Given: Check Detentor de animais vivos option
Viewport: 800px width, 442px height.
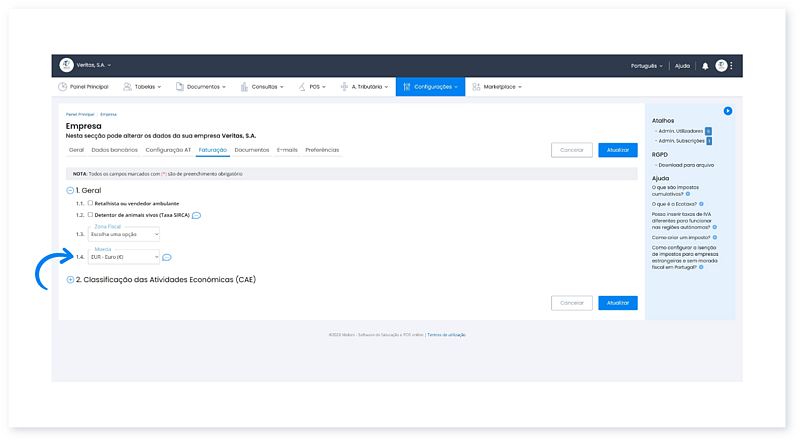Looking at the screenshot, I should point(90,214).
